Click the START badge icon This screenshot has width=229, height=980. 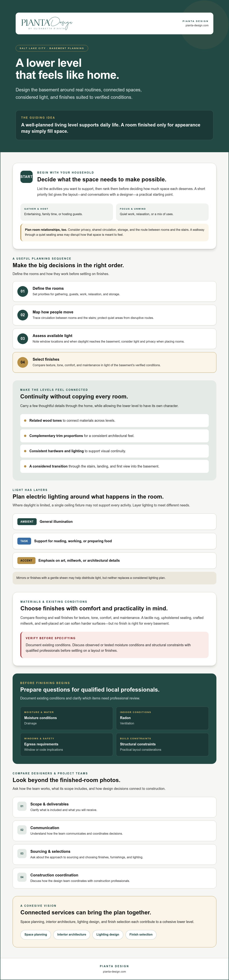(x=27, y=176)
